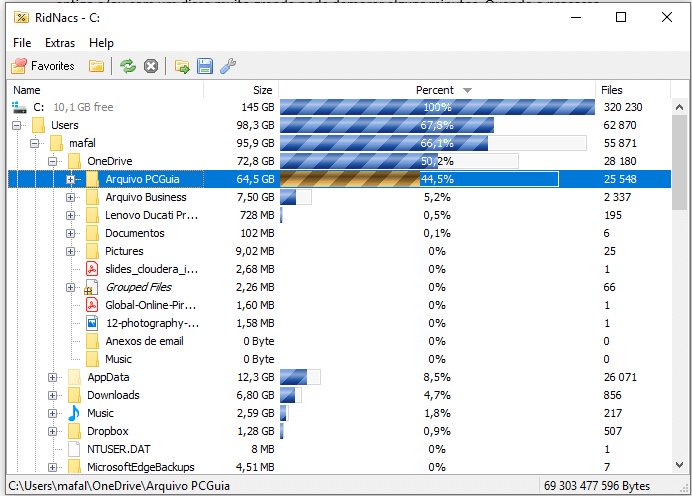Expand the AppData node
Screen dimensions: 692x498
[53, 377]
